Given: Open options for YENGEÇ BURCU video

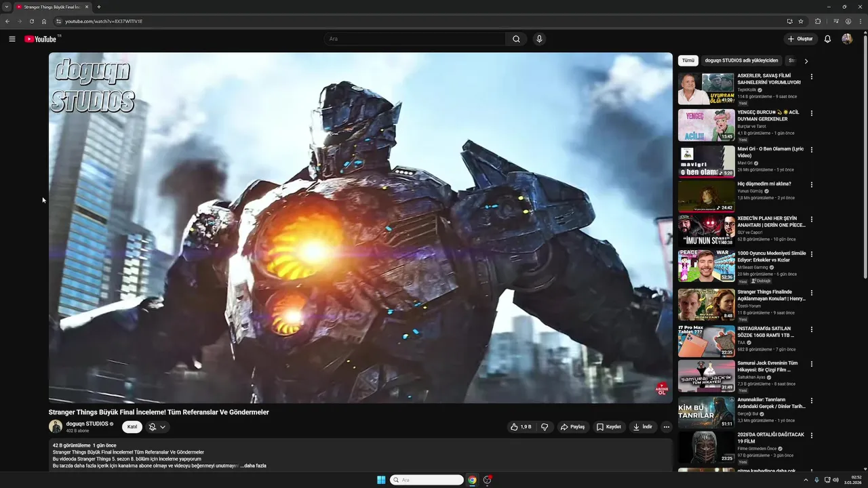Looking at the screenshot, I should (x=811, y=113).
